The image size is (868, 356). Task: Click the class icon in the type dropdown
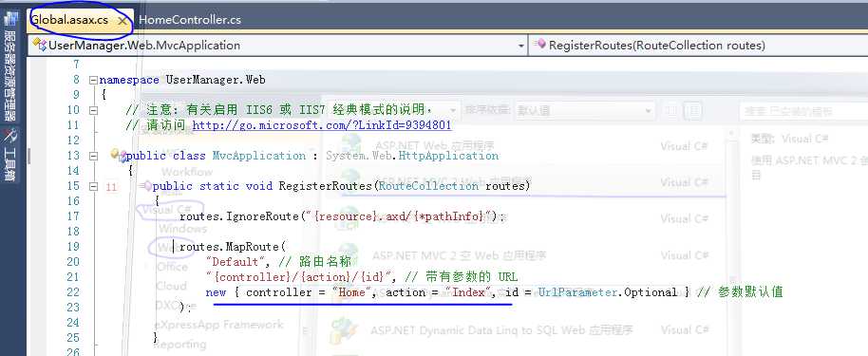pos(40,45)
